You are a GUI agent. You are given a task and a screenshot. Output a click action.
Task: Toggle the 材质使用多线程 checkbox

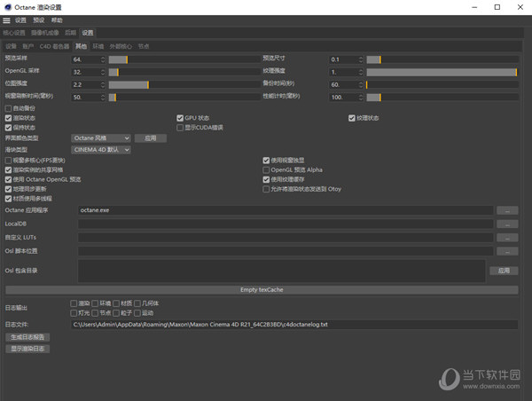pos(9,199)
